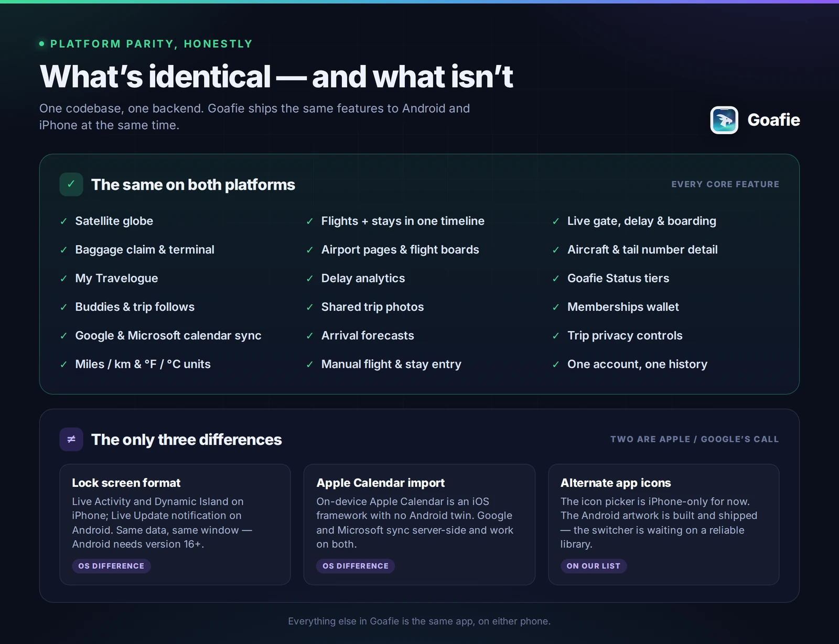
Task: Click the 'EVERY CORE FEATURE' label
Action: [725, 184]
